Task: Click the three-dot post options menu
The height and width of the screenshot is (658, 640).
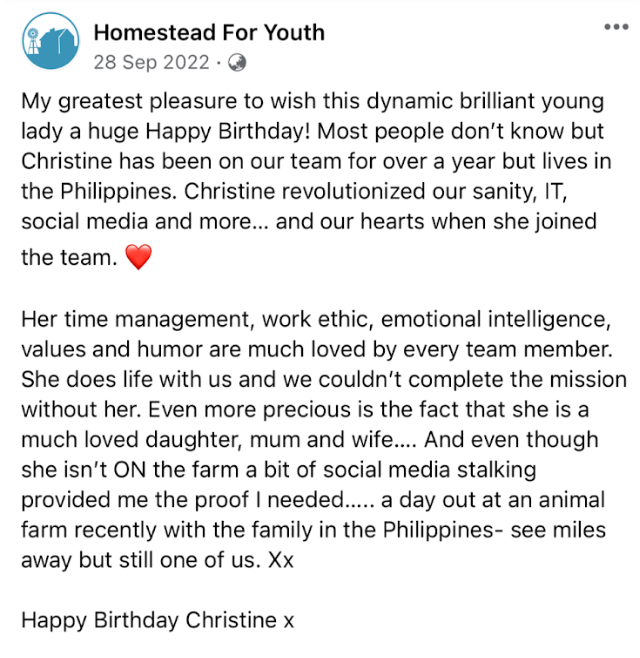Action: point(616,27)
